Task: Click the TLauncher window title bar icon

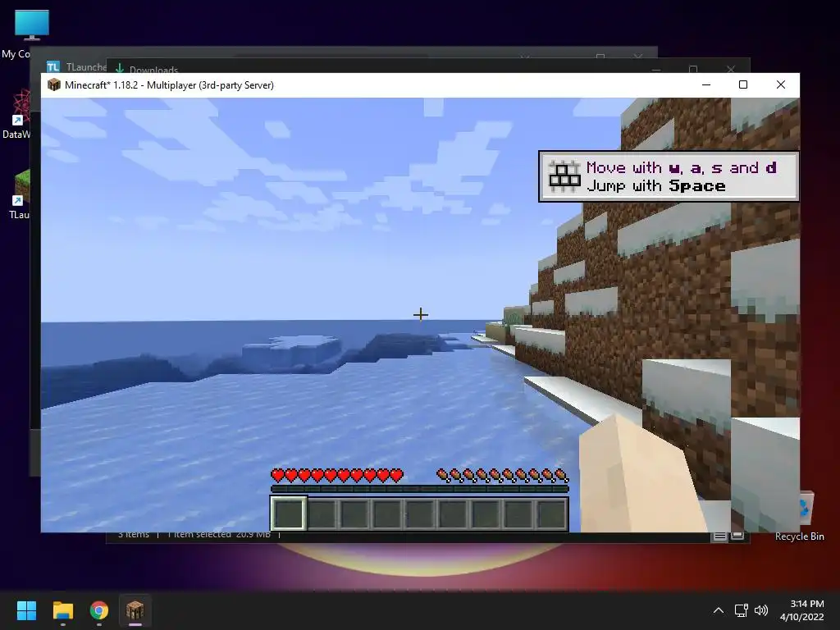Action: coord(53,67)
